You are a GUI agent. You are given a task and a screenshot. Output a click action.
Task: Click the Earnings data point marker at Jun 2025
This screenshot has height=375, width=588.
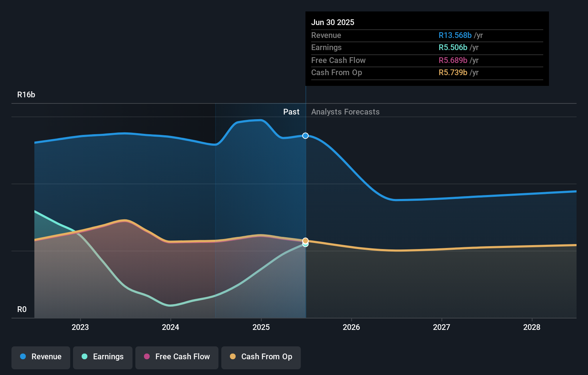pos(305,244)
